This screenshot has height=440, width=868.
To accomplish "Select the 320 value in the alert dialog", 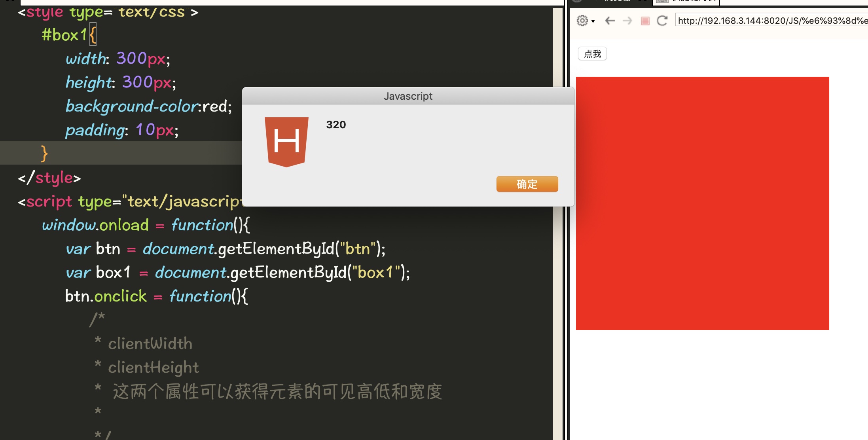I will pyautogui.click(x=335, y=125).
